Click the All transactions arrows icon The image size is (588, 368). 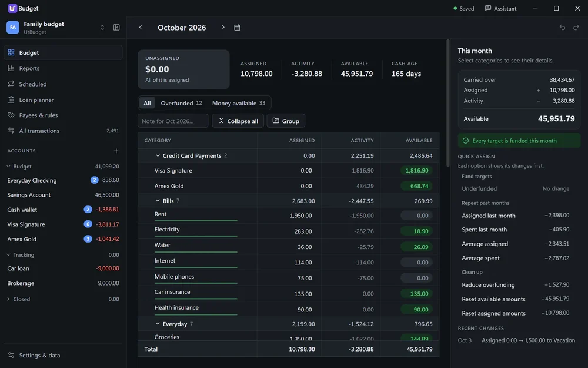(11, 131)
